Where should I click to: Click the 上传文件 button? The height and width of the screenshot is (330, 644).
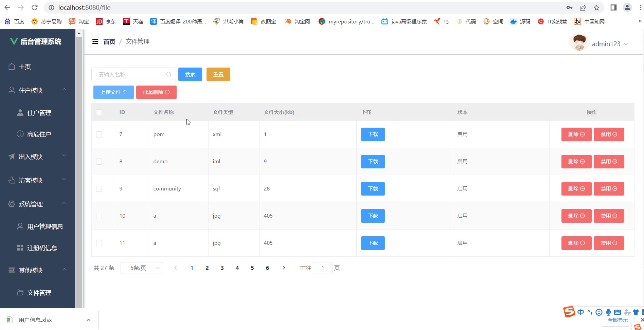(113, 92)
